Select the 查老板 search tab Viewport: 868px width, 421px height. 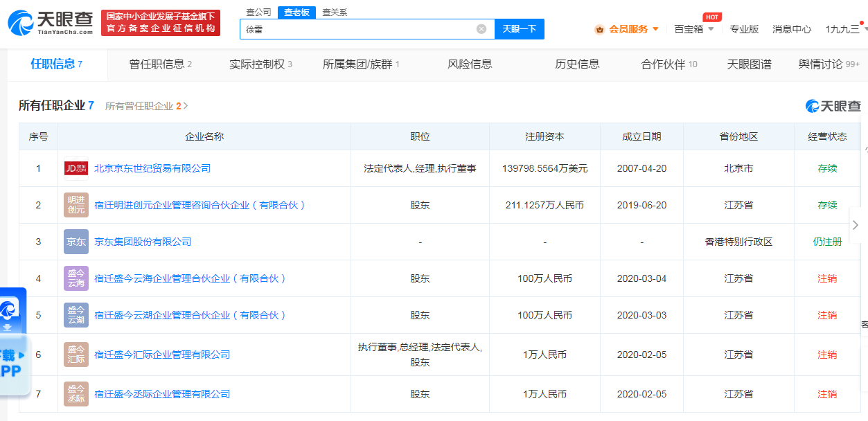[x=296, y=12]
